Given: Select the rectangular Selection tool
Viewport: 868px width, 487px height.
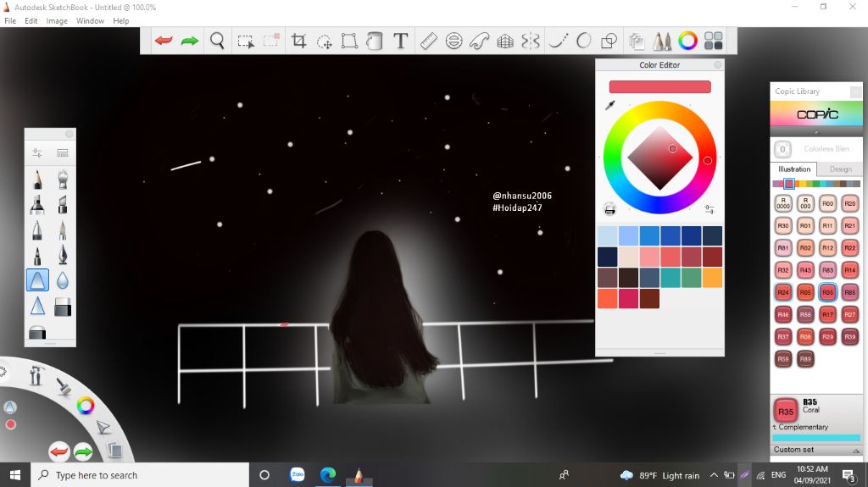Looking at the screenshot, I should coord(245,41).
